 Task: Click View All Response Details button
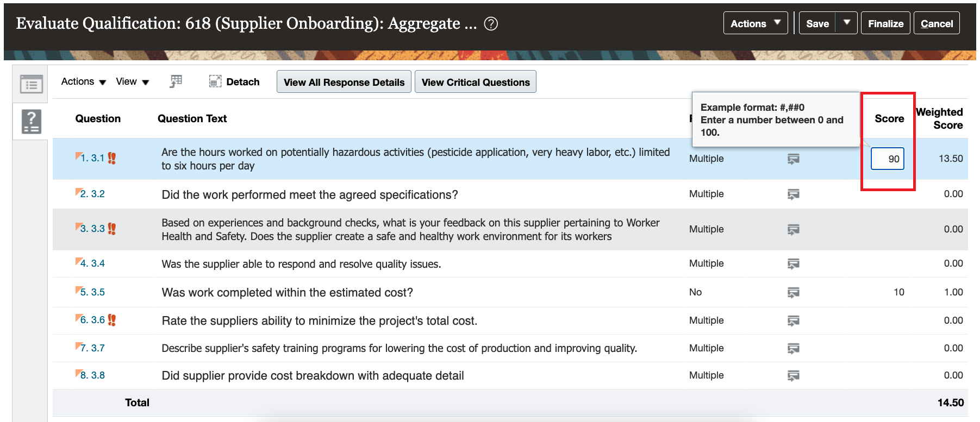tap(344, 82)
